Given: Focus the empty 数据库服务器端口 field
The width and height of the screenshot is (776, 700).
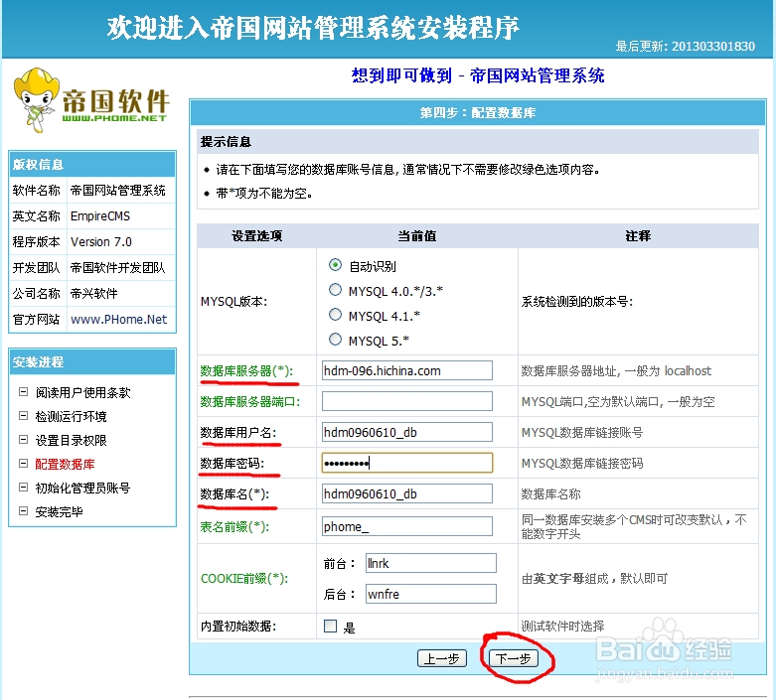Looking at the screenshot, I should click(406, 401).
